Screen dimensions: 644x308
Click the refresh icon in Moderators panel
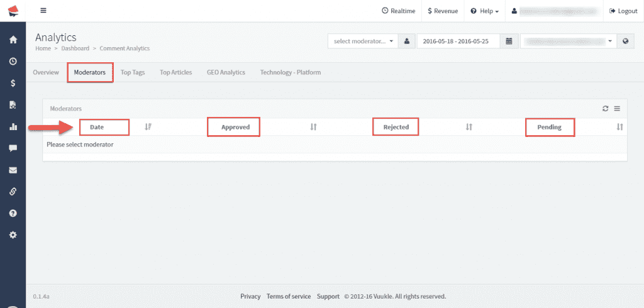605,109
